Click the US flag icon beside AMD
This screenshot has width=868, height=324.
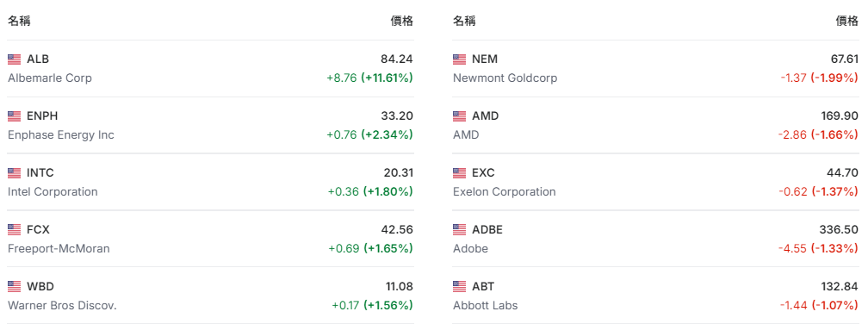click(460, 116)
